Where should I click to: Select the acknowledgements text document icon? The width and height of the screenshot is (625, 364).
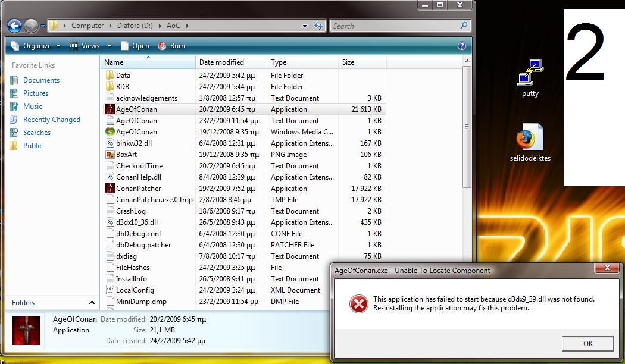pos(110,98)
